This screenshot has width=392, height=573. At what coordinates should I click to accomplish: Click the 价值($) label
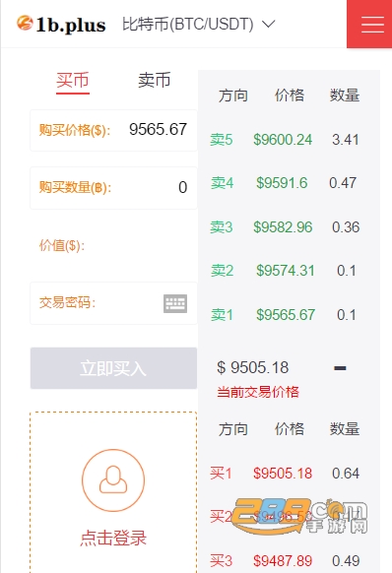coord(62,245)
